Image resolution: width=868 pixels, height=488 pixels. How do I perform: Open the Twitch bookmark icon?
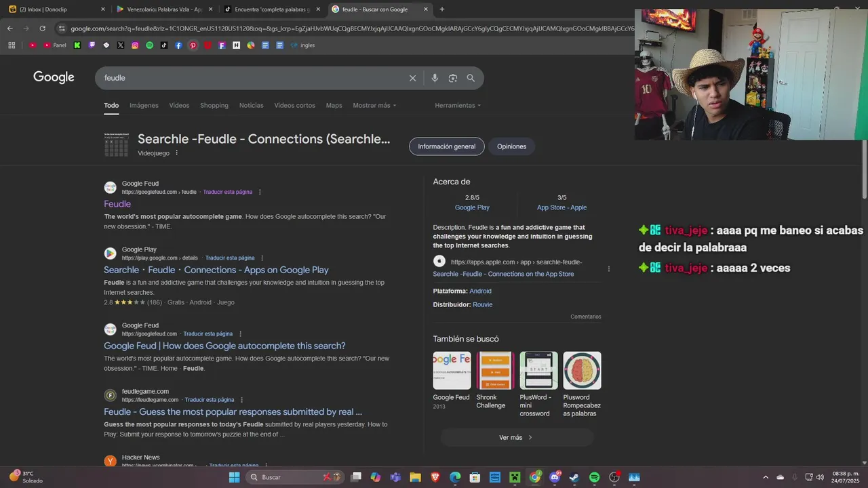[x=92, y=45]
